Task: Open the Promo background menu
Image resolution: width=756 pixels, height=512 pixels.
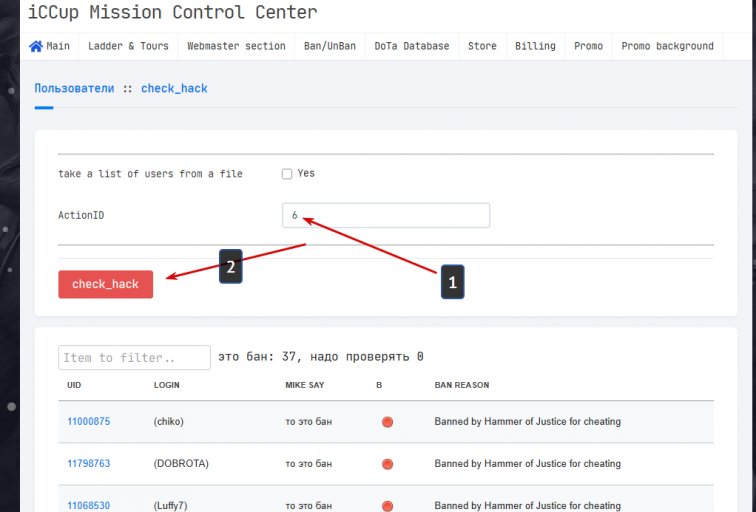Action: pyautogui.click(x=667, y=46)
